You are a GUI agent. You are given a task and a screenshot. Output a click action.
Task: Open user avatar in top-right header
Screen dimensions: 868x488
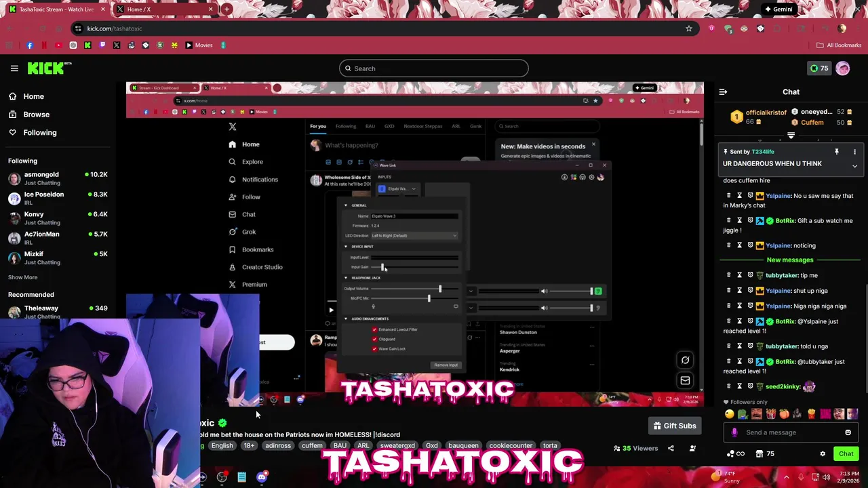pos(843,68)
